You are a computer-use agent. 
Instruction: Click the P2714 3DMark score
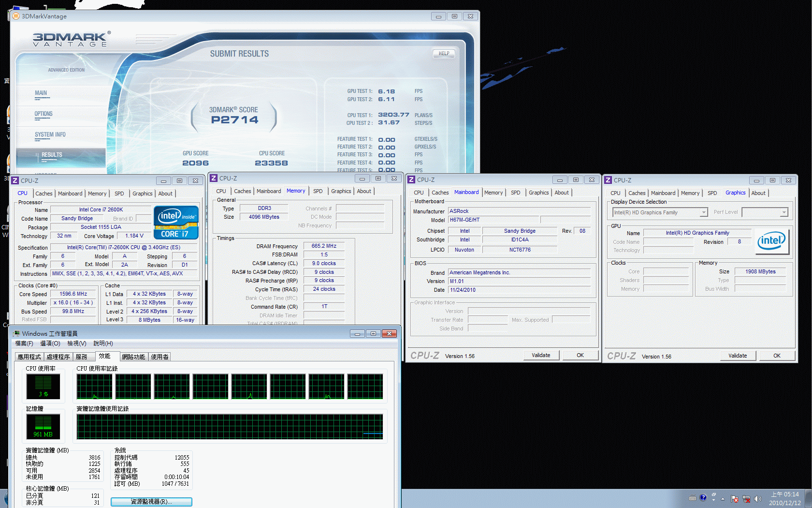pos(235,120)
